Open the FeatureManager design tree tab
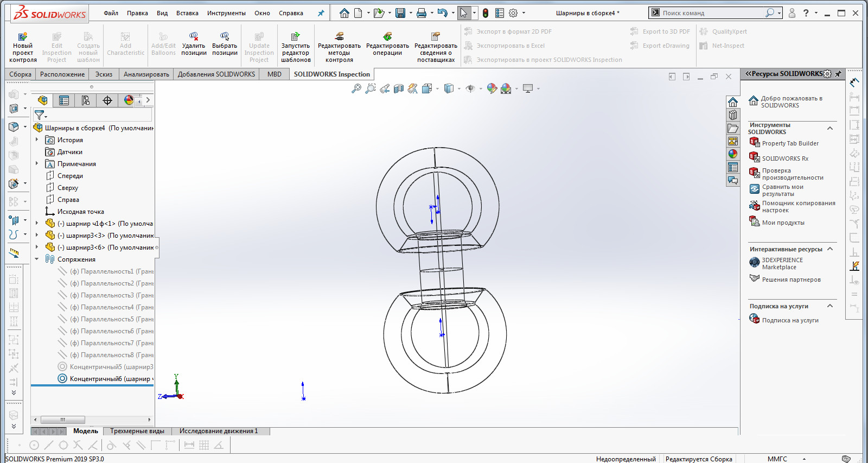This screenshot has height=463, width=868. [42, 100]
